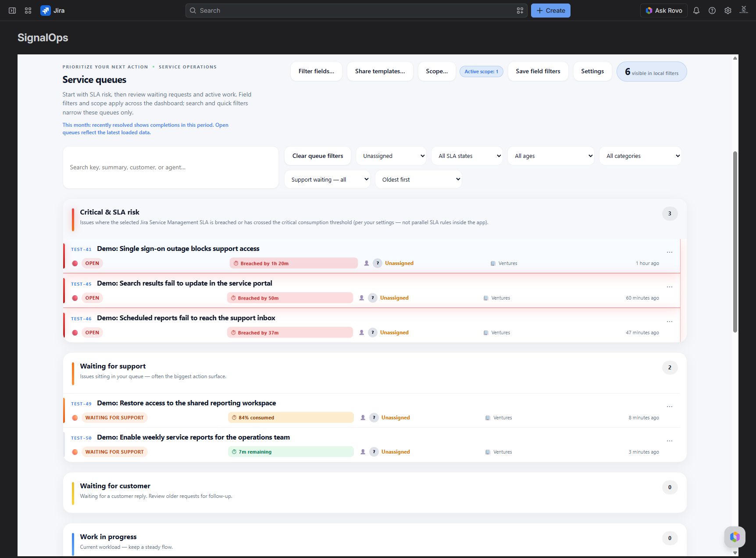
Task: Open the dashboard Settings button
Action: click(x=592, y=71)
